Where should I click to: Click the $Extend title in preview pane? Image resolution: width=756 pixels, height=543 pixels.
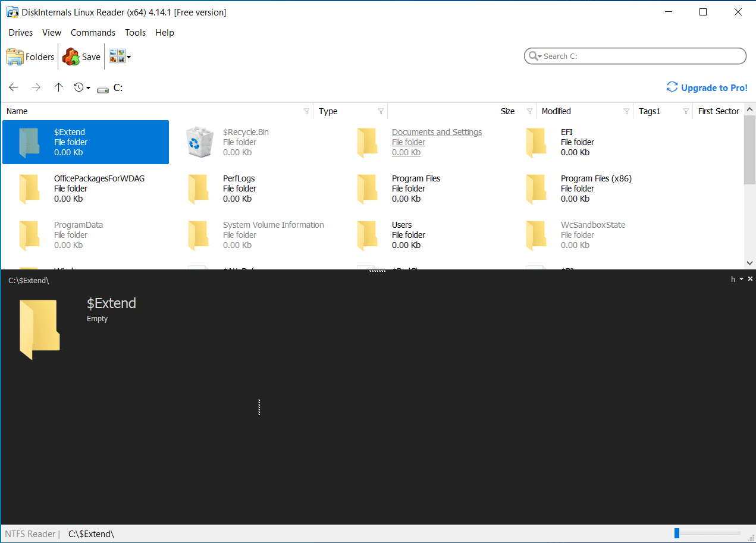tap(111, 303)
